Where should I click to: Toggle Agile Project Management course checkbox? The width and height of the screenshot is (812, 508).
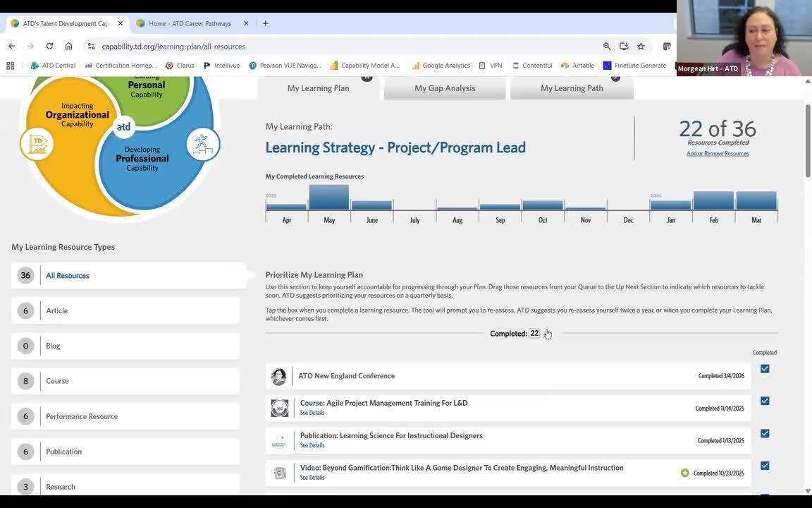pos(765,401)
